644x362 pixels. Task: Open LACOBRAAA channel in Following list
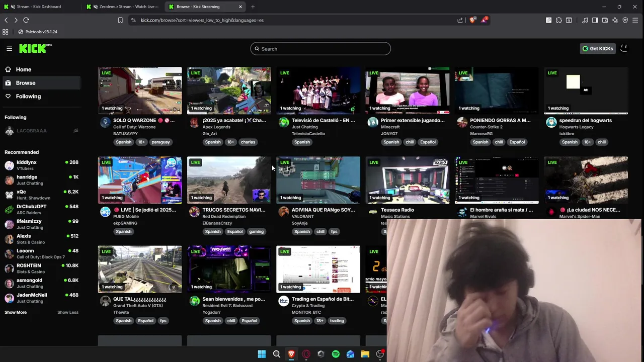pos(41,131)
